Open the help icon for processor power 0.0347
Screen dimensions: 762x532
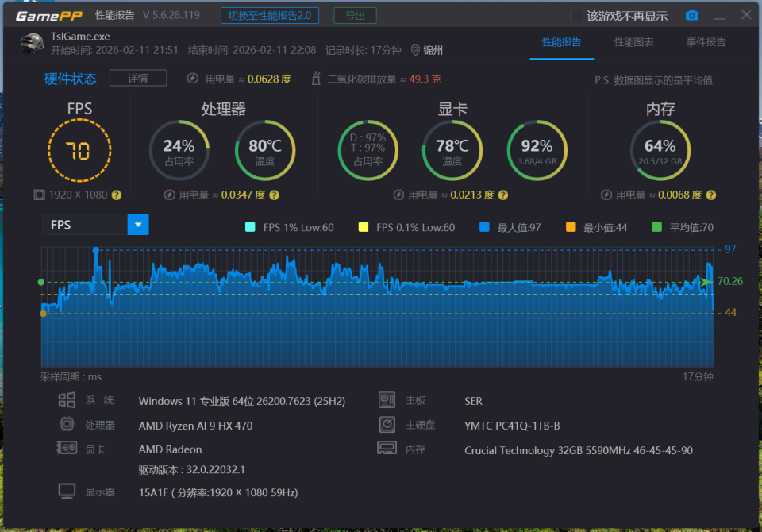[274, 195]
